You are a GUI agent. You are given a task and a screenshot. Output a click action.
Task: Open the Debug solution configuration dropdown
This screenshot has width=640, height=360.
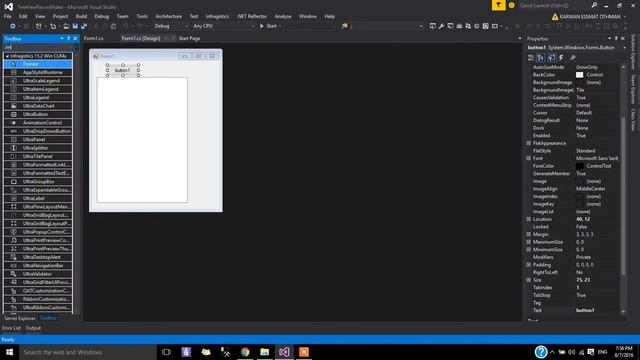(x=171, y=26)
